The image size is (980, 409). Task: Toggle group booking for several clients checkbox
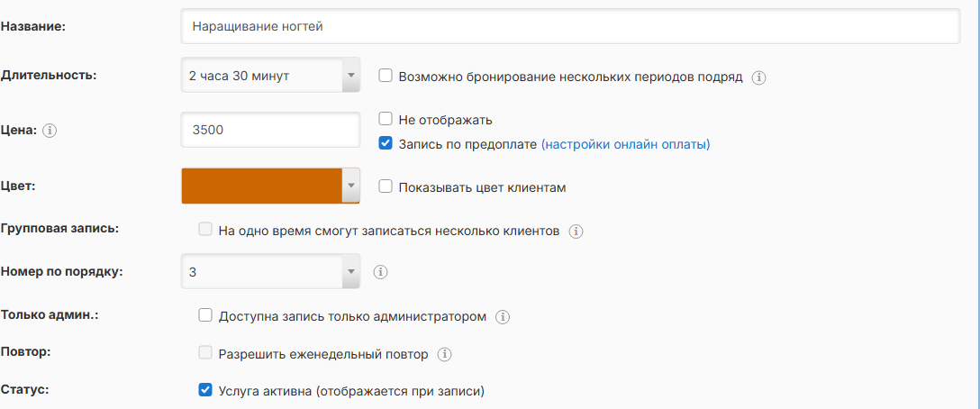click(x=205, y=229)
